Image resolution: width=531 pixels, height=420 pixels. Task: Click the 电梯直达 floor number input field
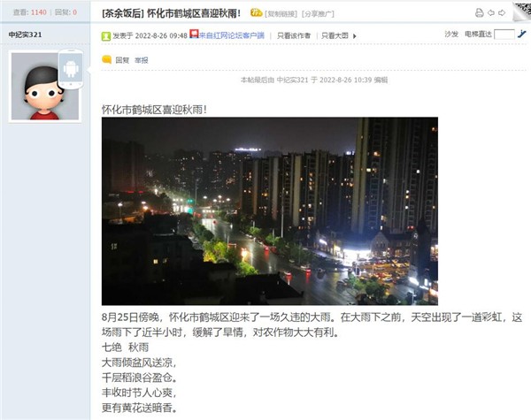pyautogui.click(x=504, y=34)
